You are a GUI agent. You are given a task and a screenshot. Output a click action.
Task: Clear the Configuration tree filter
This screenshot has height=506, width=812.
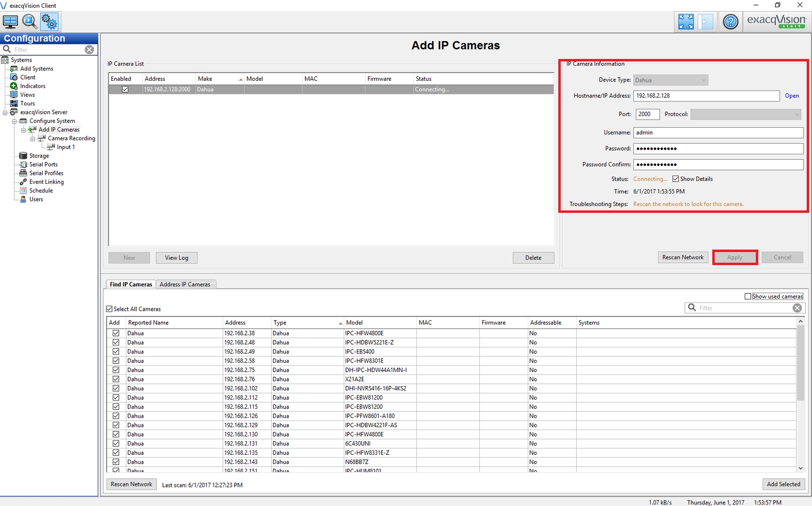(89, 50)
